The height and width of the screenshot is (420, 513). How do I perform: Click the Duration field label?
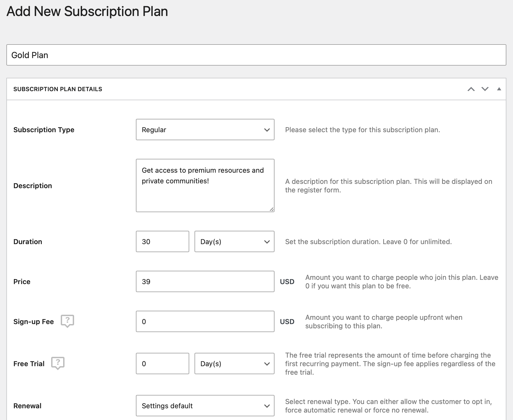tap(28, 242)
